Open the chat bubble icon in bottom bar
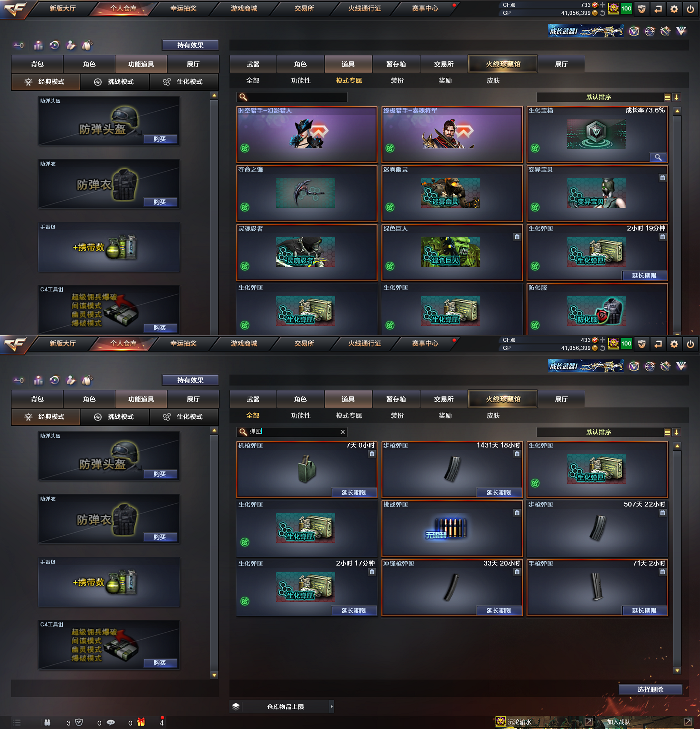The image size is (700, 729). (x=111, y=722)
